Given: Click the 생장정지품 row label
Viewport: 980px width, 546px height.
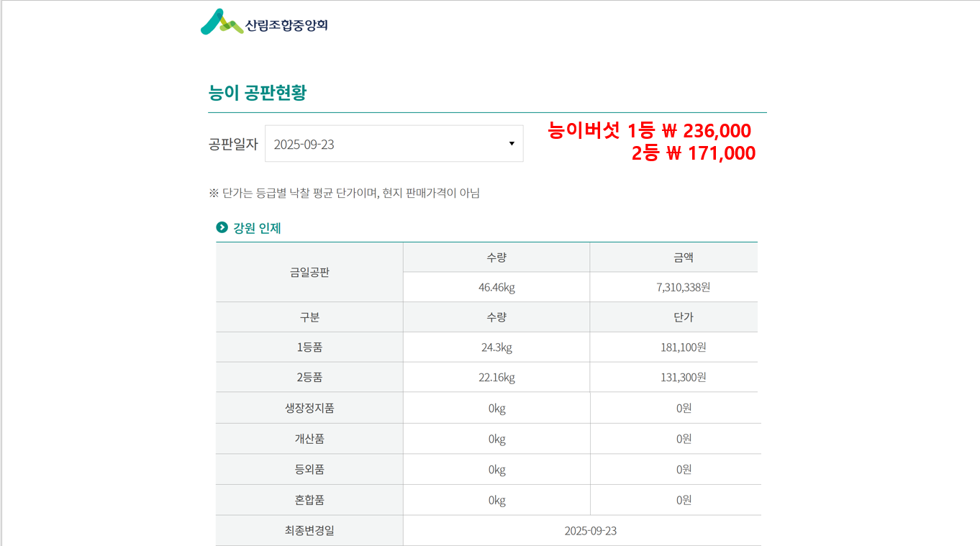Looking at the screenshot, I should 309,409.
